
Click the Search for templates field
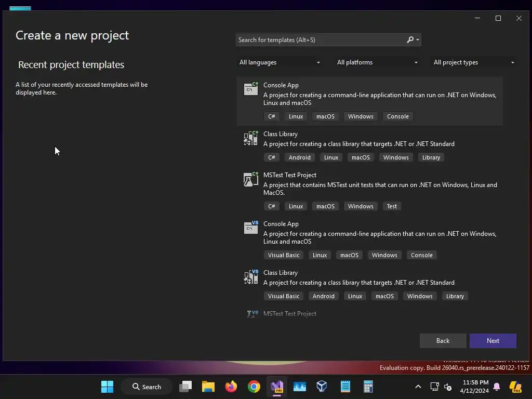click(x=321, y=40)
